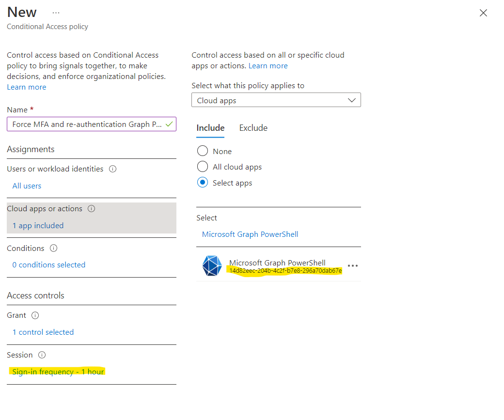The width and height of the screenshot is (504, 420).
Task: Click the green checkmark in the Name field
Action: point(170,124)
